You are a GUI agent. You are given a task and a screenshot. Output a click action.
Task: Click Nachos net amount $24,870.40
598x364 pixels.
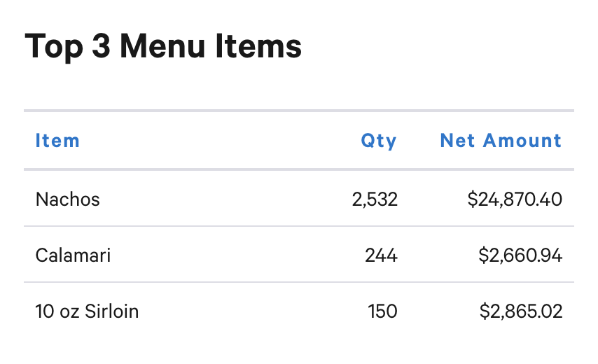pyautogui.click(x=515, y=199)
